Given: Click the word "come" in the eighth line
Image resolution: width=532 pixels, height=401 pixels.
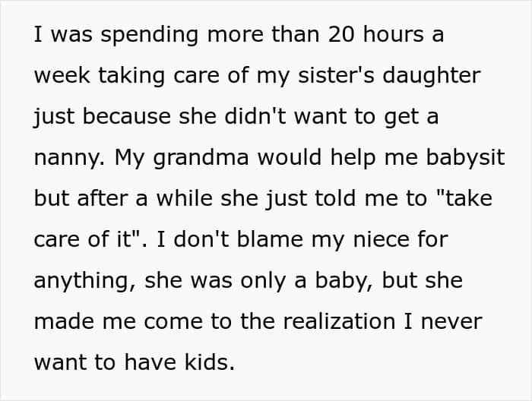Looking at the screenshot, I should pyautogui.click(x=173, y=323).
